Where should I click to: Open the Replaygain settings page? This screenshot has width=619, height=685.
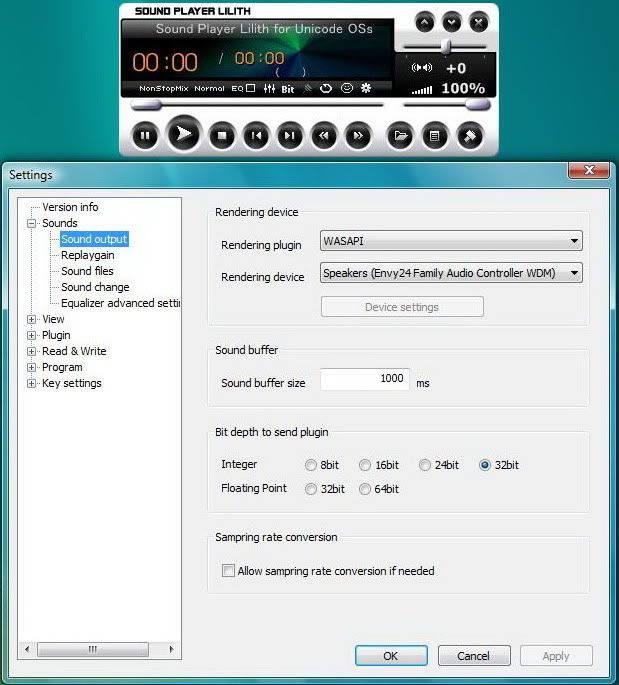pyautogui.click(x=88, y=255)
